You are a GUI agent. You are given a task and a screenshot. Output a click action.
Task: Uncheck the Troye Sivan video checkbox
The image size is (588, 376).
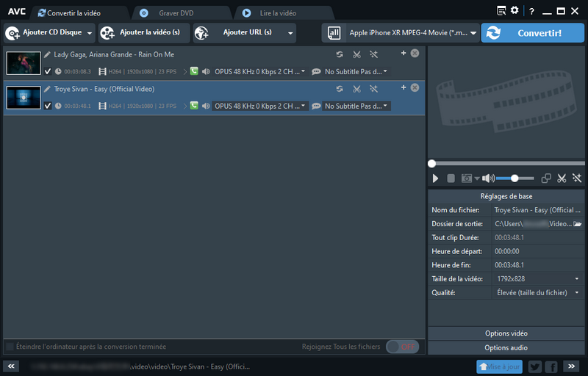point(48,106)
